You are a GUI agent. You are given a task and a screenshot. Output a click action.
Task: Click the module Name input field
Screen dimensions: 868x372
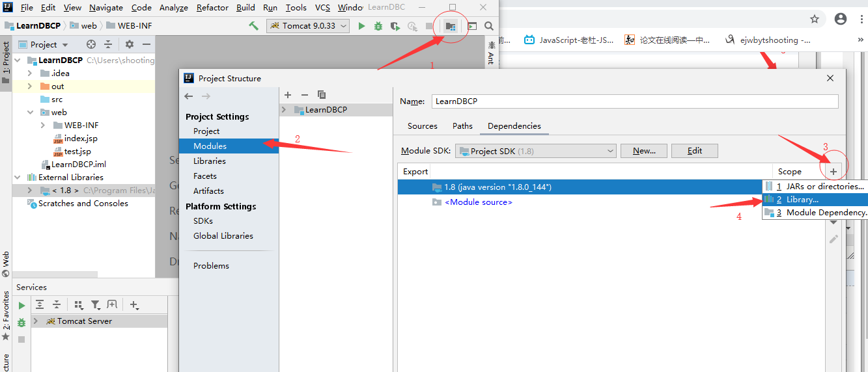click(x=635, y=101)
